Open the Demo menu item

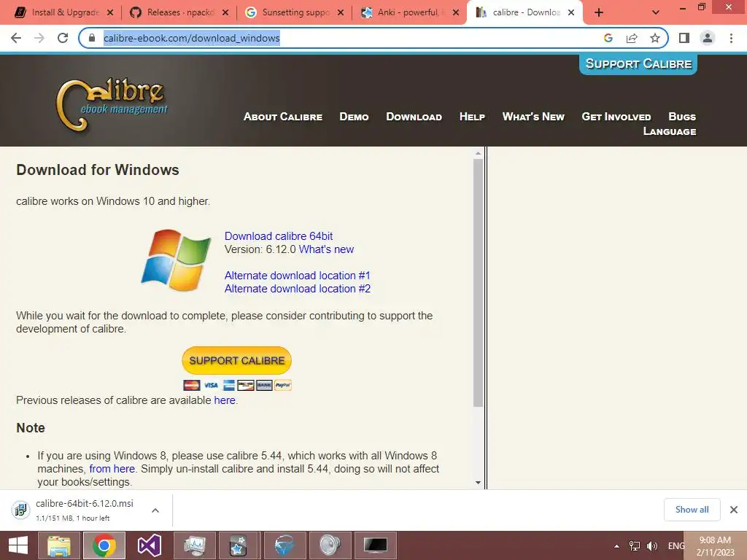(x=354, y=117)
